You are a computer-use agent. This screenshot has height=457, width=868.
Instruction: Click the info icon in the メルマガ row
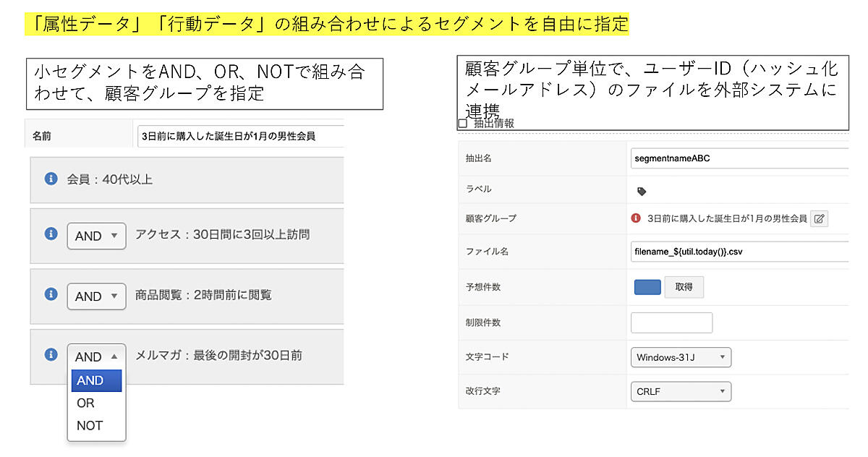pos(51,354)
